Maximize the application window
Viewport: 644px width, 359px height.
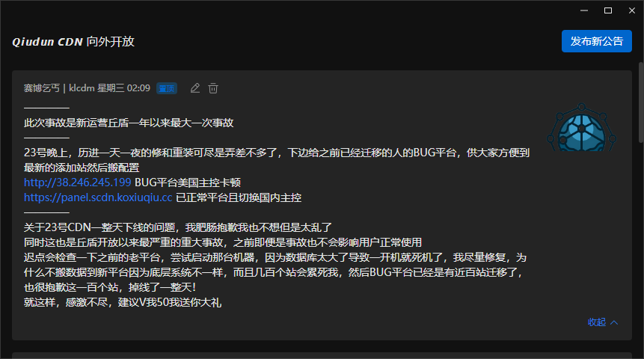(x=607, y=10)
